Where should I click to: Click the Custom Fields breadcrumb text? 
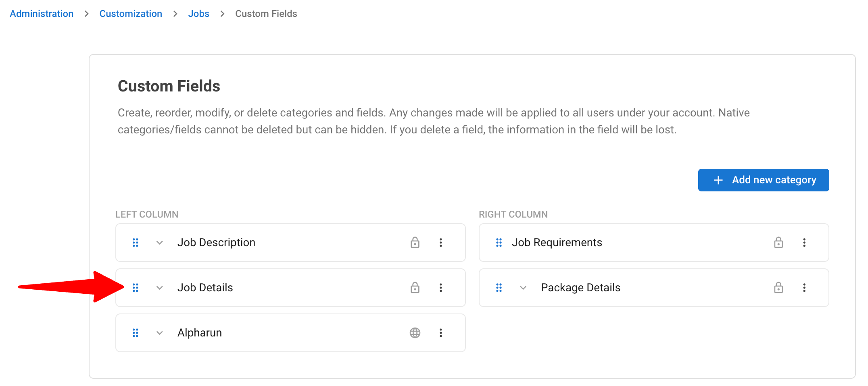click(x=266, y=14)
